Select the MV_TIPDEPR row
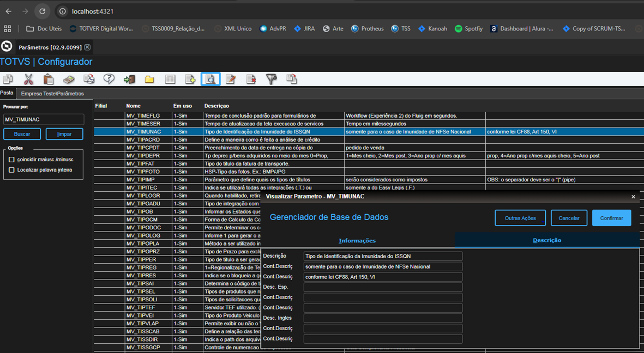This screenshot has height=353, width=644. click(x=369, y=156)
